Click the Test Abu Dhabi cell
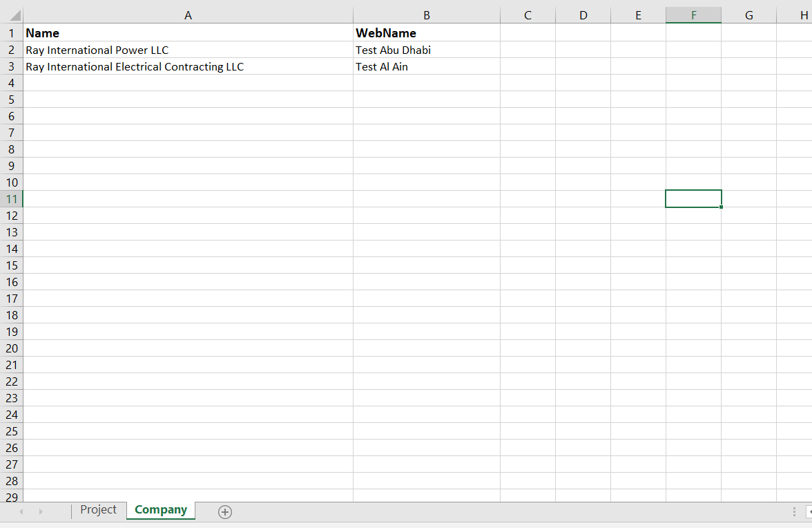Screen dimensions: 812x528 [x=426, y=50]
